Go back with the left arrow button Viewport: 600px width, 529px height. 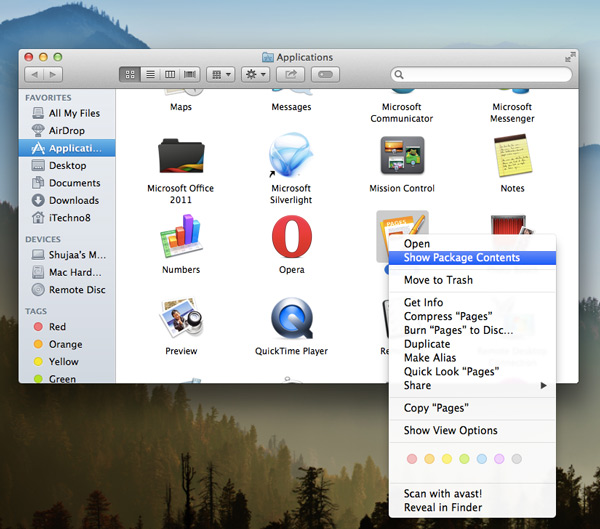tap(34, 75)
